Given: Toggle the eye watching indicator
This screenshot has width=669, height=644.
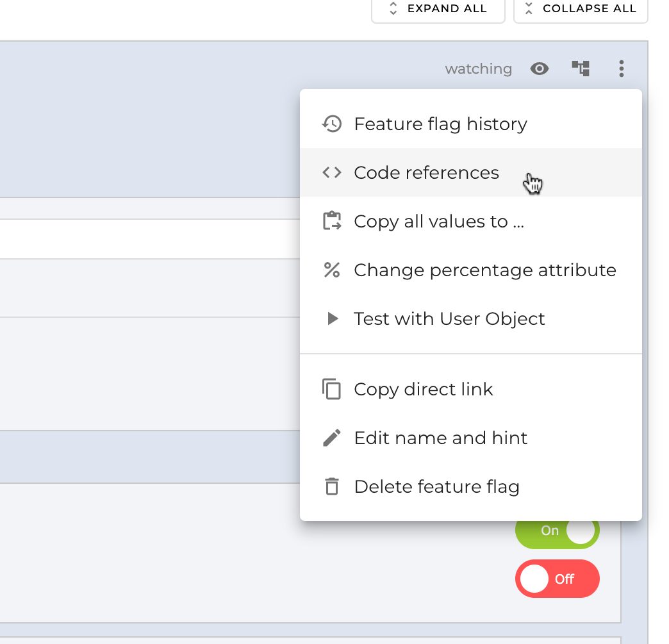Looking at the screenshot, I should click(x=540, y=69).
